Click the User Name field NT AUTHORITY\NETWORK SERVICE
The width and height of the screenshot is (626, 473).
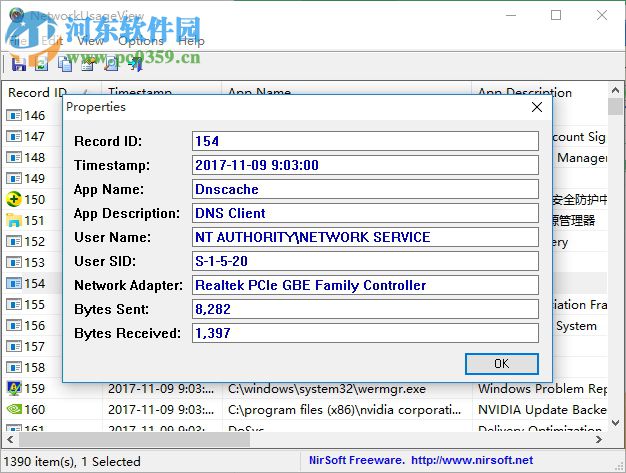(x=365, y=237)
